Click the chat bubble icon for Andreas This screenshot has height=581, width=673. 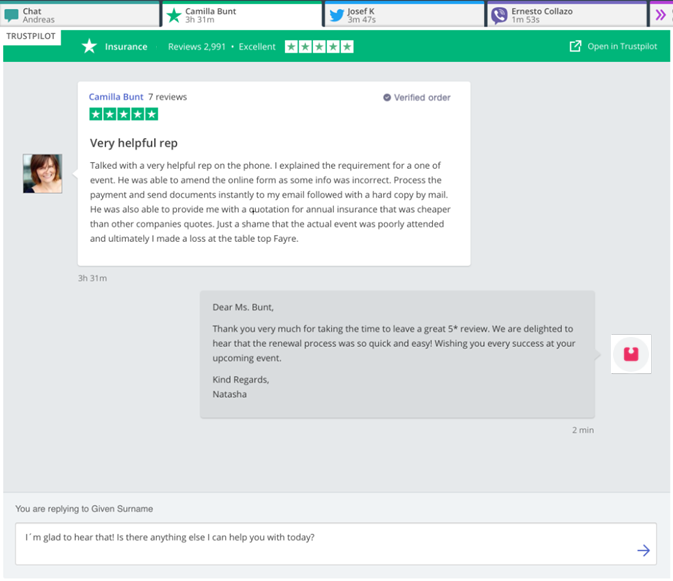pyautogui.click(x=11, y=15)
